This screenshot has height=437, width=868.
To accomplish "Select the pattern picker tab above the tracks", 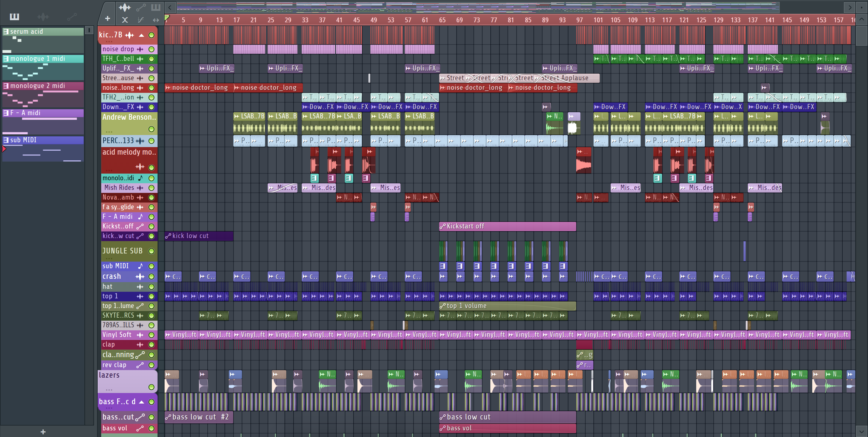I will pyautogui.click(x=156, y=7).
